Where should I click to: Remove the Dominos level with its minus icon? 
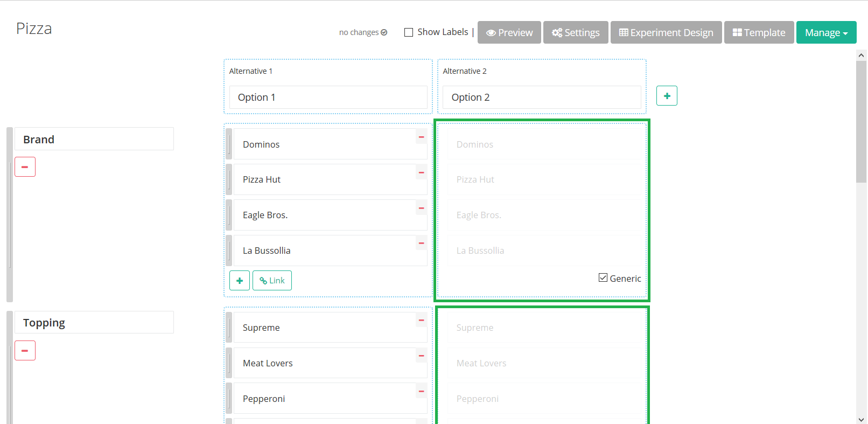tap(421, 137)
